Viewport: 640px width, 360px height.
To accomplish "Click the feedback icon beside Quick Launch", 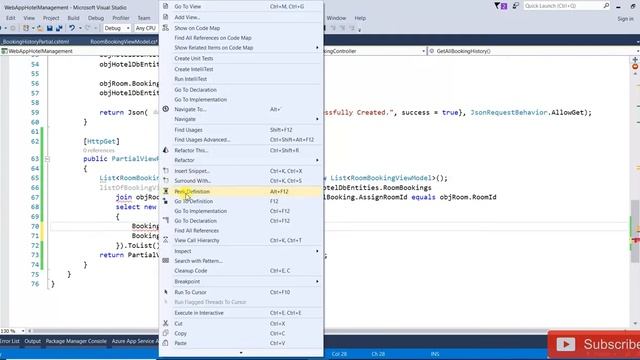I will (x=516, y=6).
